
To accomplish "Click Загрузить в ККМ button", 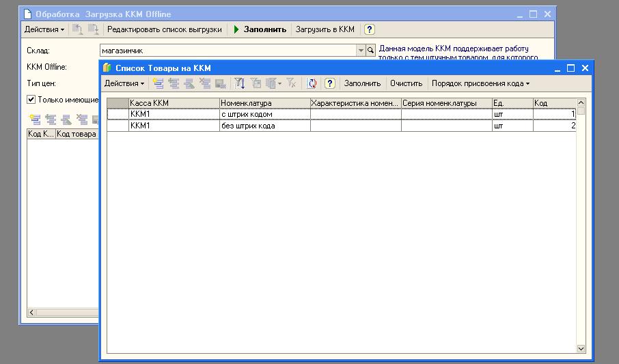I will tap(325, 29).
